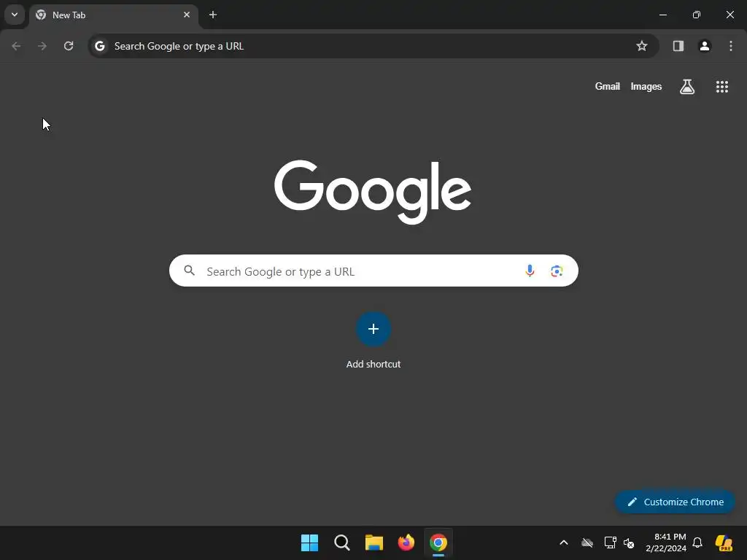Viewport: 747px width, 560px height.
Task: Open notifications bell icon
Action: click(x=697, y=542)
